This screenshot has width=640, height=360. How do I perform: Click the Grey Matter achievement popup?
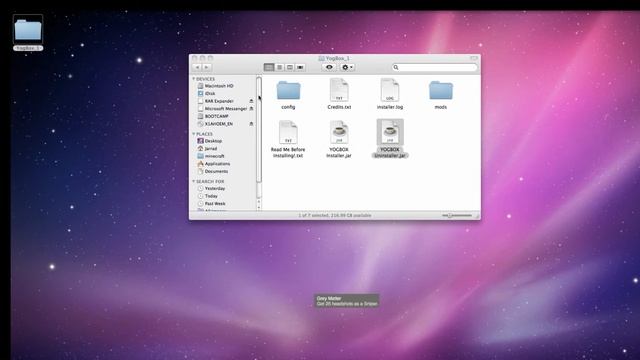tap(347, 301)
